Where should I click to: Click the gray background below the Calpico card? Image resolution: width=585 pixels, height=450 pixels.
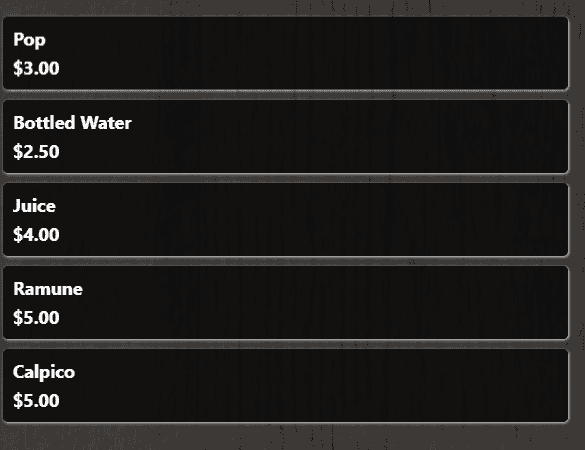coord(285,437)
